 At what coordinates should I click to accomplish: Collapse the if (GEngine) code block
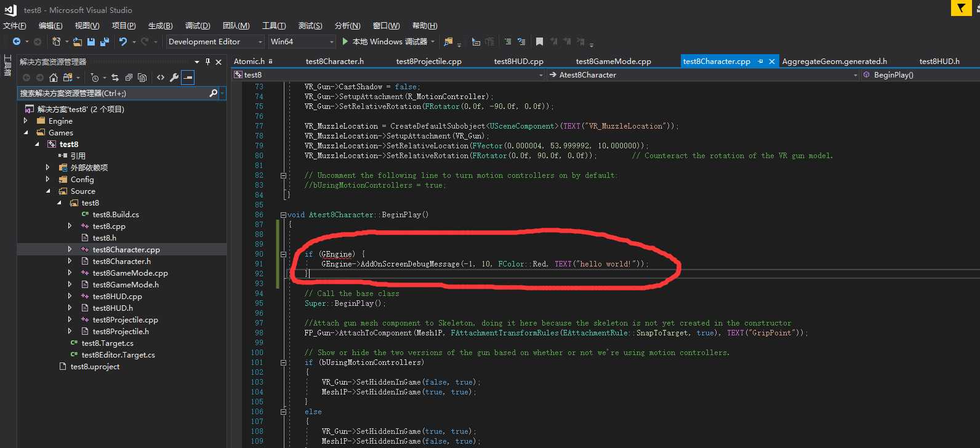click(x=283, y=254)
